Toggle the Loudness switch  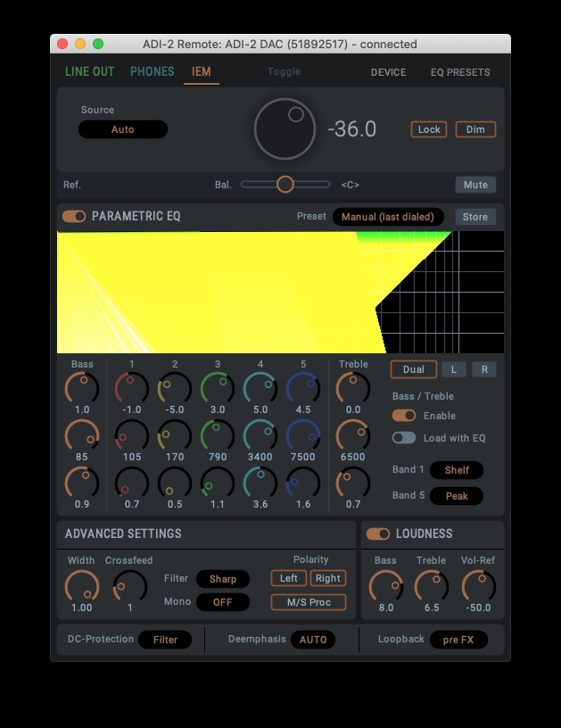[378, 534]
